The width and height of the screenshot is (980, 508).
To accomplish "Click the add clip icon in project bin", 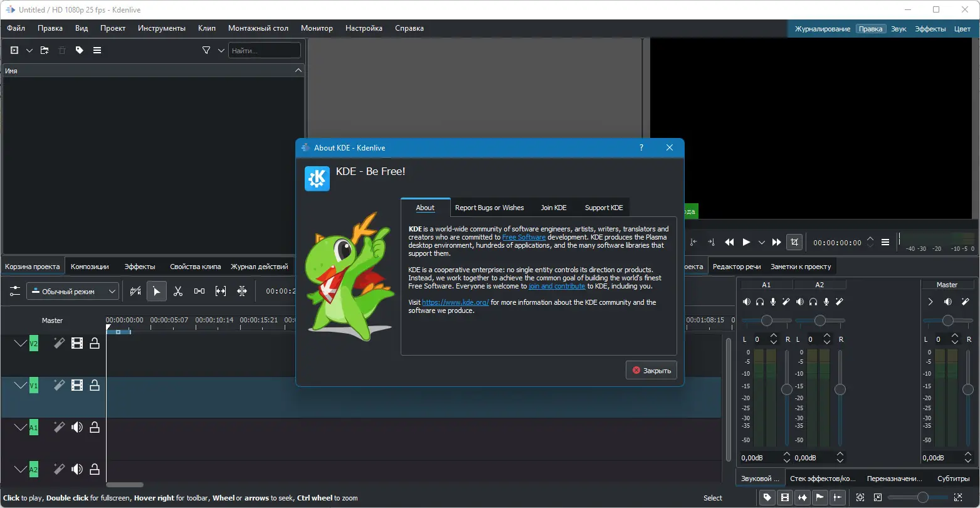I will click(14, 50).
